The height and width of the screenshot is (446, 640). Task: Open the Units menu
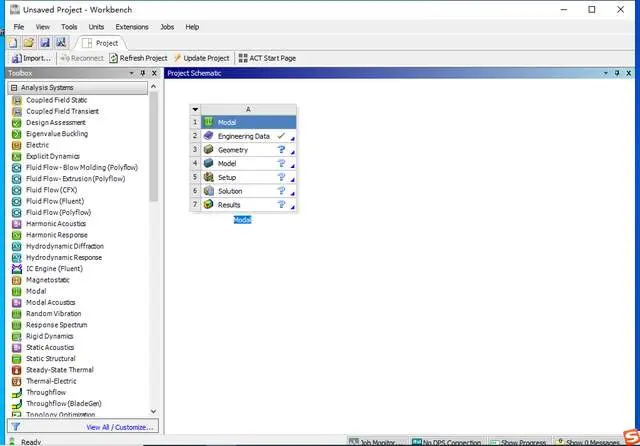pyautogui.click(x=96, y=27)
